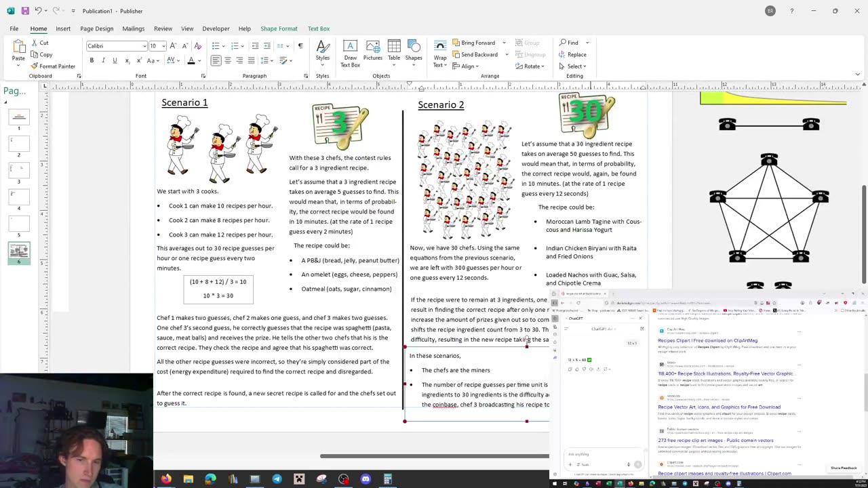The height and width of the screenshot is (488, 868).
Task: Insert a Draw Text Box
Action: 350,54
